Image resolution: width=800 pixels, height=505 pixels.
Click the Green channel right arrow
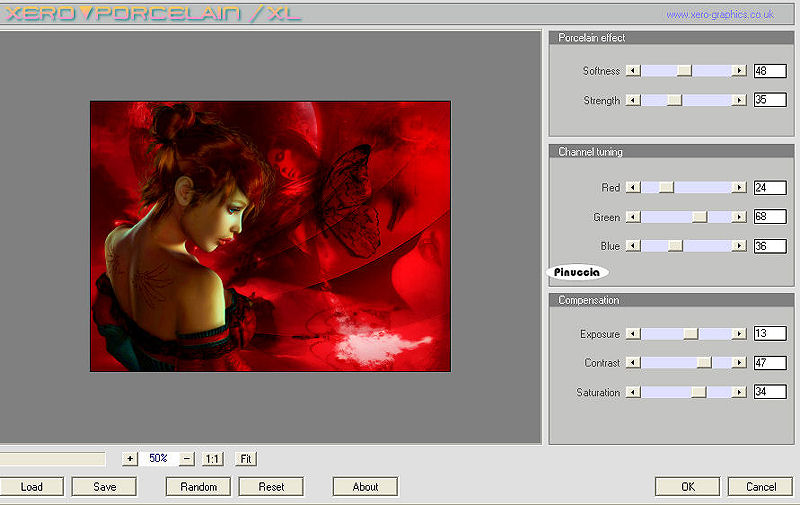[x=739, y=217]
